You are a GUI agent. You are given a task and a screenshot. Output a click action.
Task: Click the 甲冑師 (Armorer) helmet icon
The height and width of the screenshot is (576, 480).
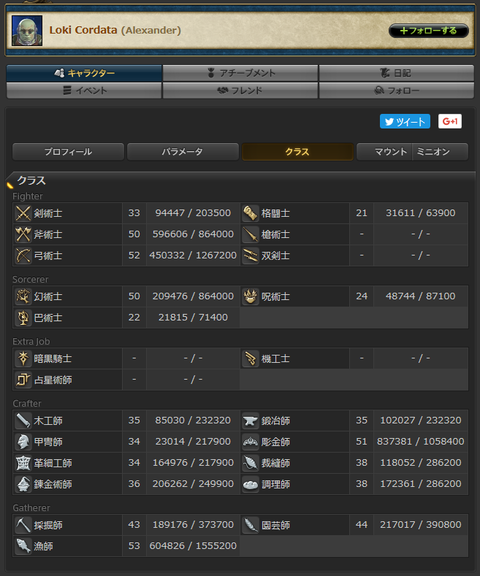point(23,442)
